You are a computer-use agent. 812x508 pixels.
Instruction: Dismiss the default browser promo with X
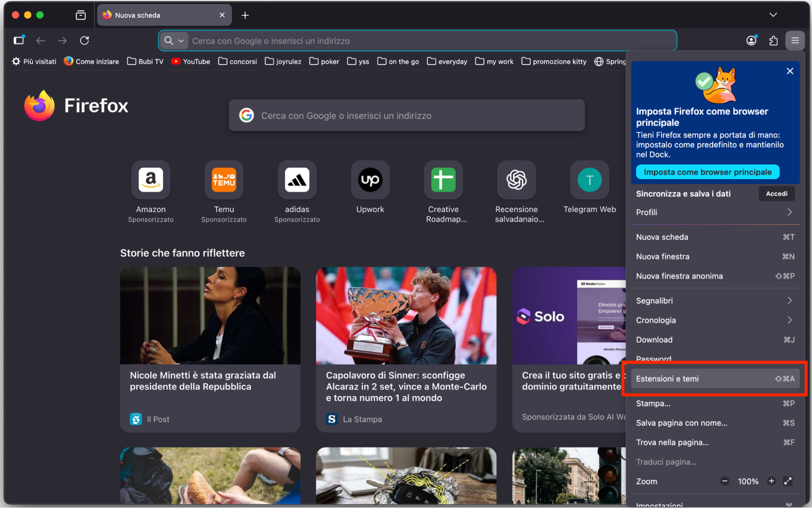[789, 71]
